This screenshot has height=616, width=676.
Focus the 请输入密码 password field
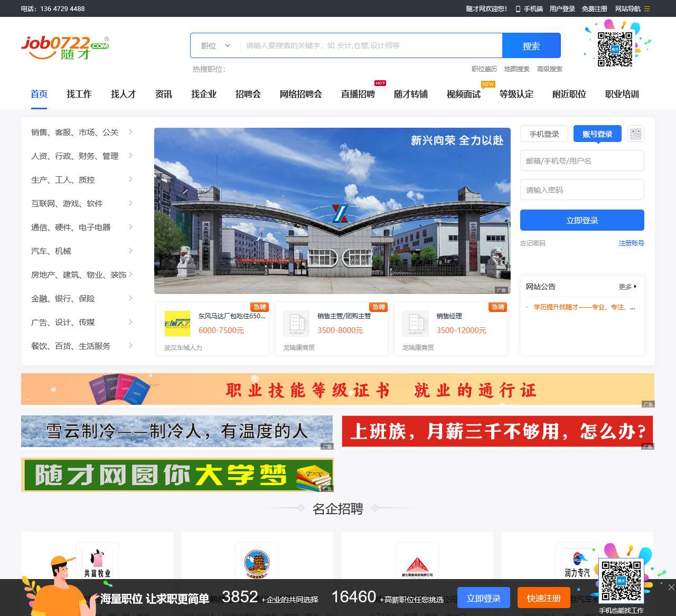[582, 189]
